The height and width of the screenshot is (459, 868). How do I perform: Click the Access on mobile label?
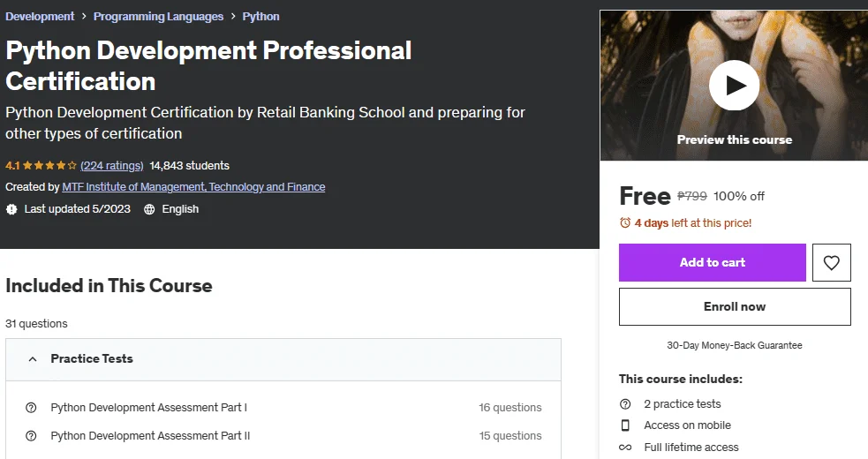coord(688,425)
